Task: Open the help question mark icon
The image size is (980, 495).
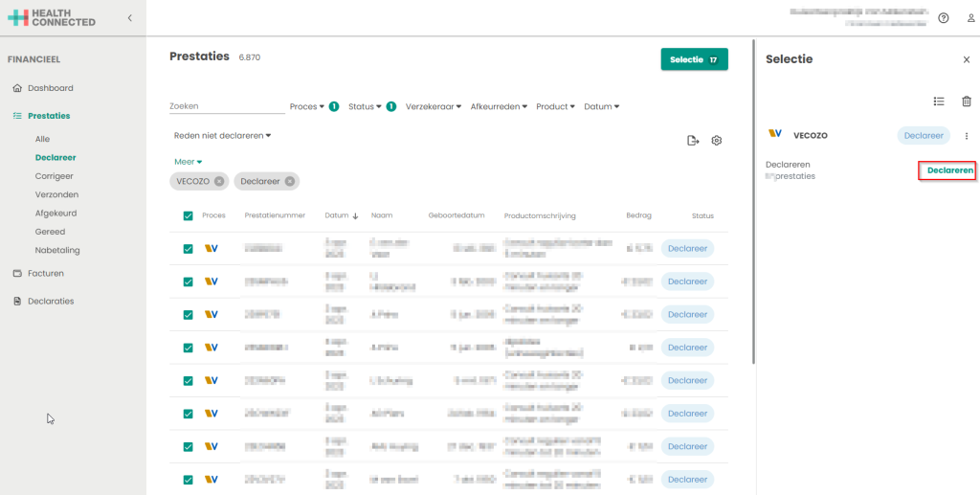Action: click(x=944, y=18)
